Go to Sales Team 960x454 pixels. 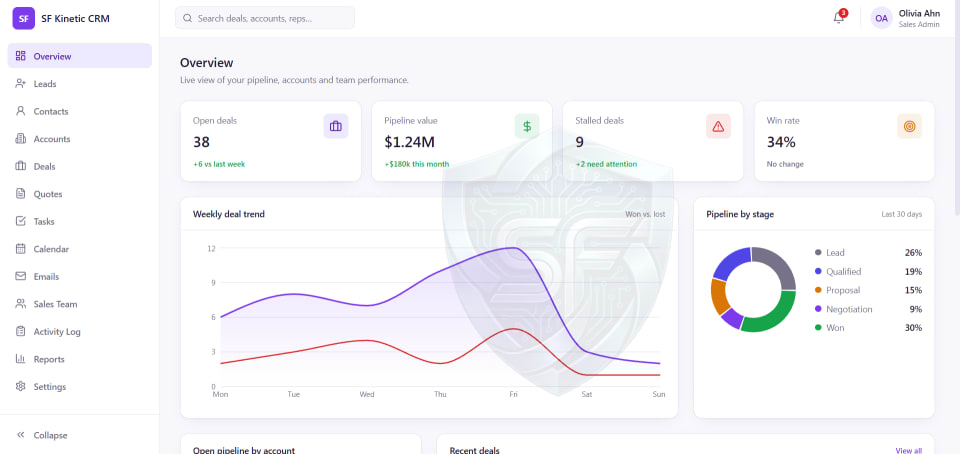tap(80, 304)
